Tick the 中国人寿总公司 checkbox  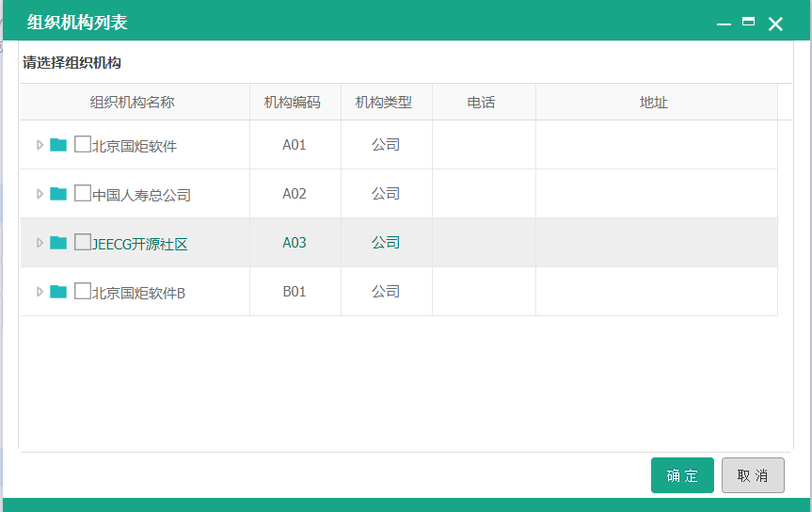click(x=83, y=193)
